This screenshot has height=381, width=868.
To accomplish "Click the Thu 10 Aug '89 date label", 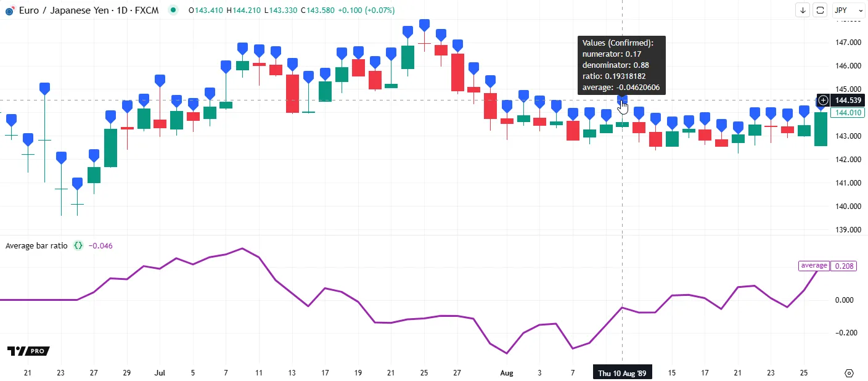I will tap(622, 373).
